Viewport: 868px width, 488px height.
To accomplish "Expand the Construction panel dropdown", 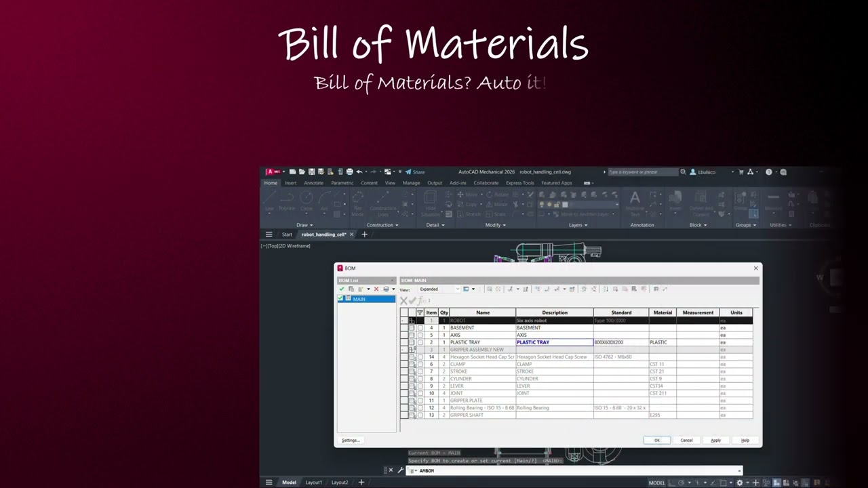I will [x=382, y=225].
